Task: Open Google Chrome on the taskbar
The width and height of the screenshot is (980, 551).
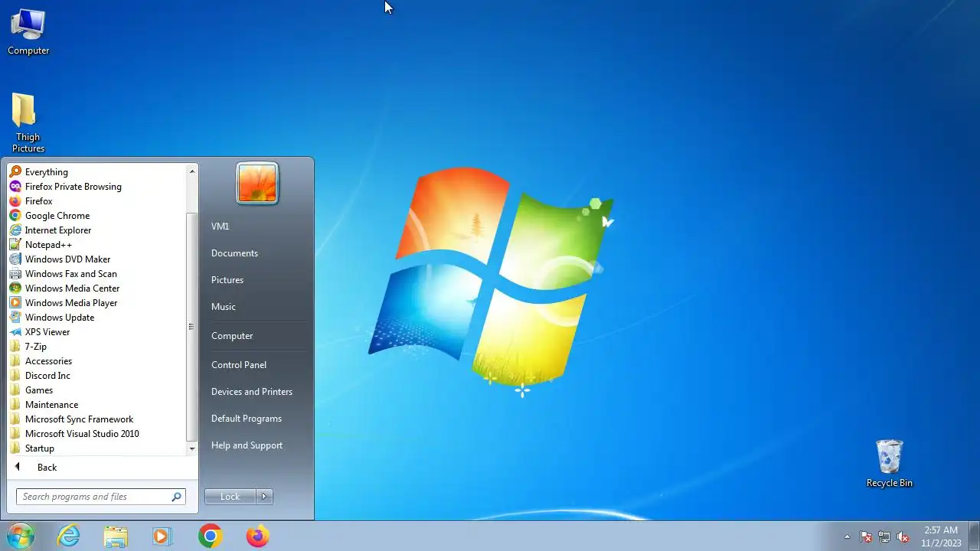Action: 210,536
